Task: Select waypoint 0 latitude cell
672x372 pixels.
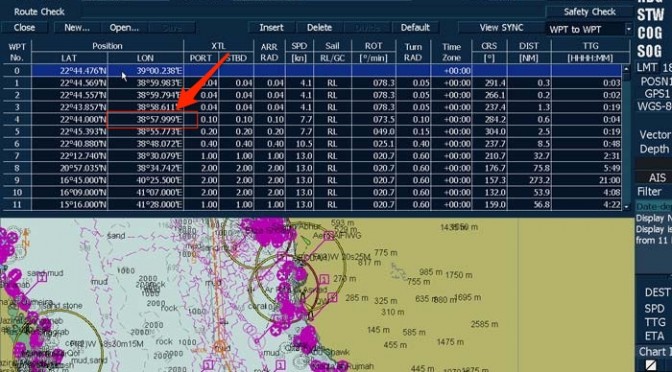Action: click(69, 71)
